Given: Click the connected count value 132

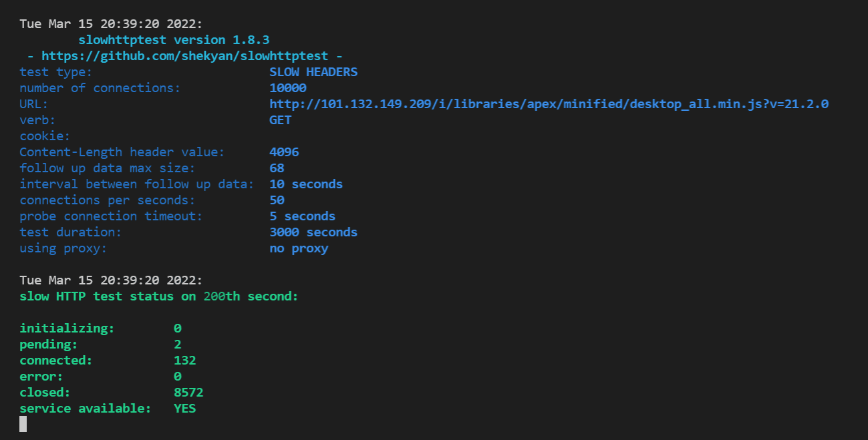Looking at the screenshot, I should pyautogui.click(x=185, y=361).
